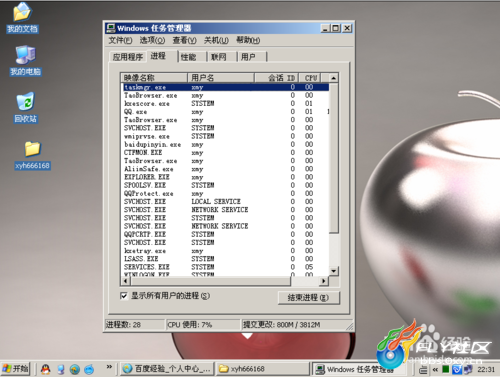This screenshot has height=377, width=500.
Task: Select the 我的电脑 desktop icon
Action: (x=25, y=61)
